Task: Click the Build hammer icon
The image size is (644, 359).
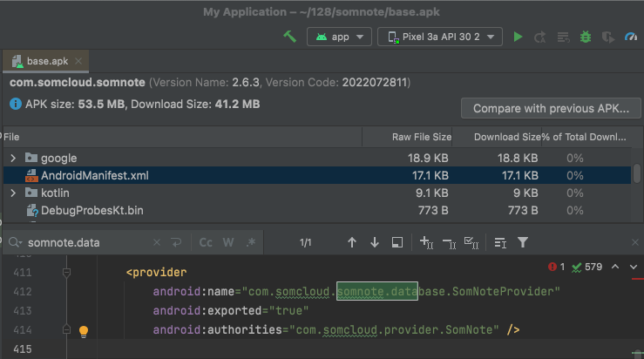Action: 290,37
